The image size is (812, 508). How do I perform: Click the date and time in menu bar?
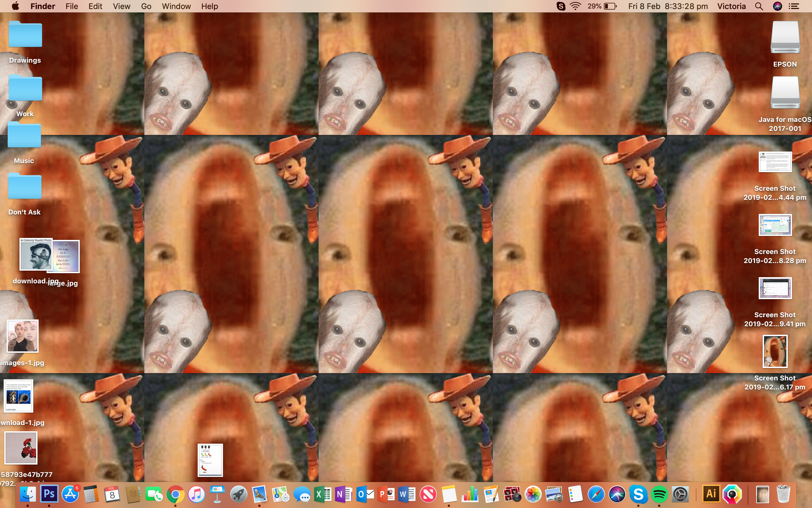tap(668, 6)
